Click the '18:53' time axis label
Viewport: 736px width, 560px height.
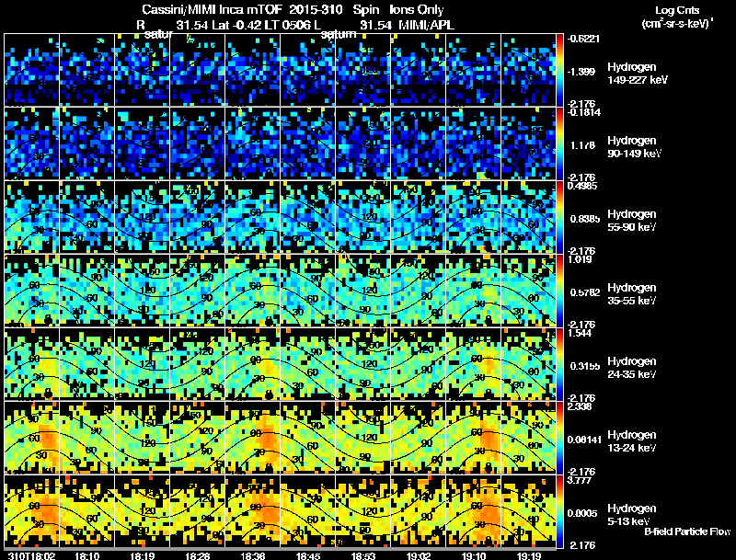point(362,555)
